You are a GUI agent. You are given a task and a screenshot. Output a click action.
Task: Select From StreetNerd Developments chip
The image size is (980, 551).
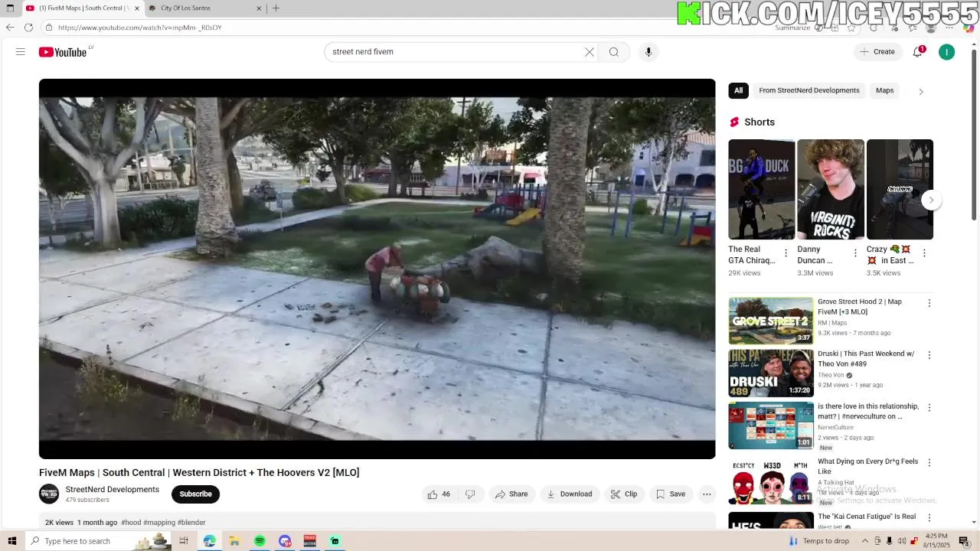809,90
